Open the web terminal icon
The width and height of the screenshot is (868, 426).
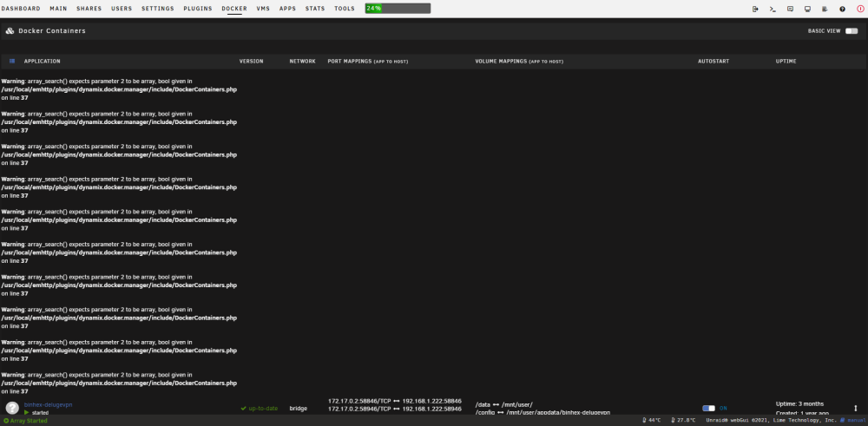(773, 9)
